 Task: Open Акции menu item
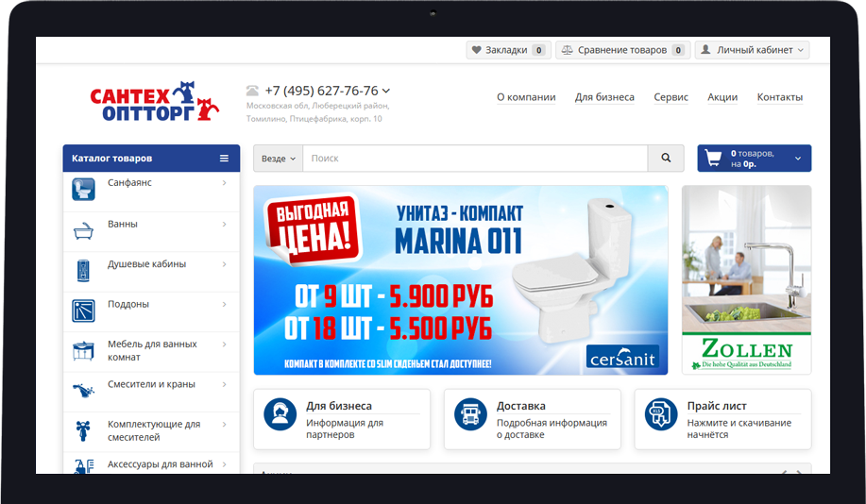[x=722, y=97]
